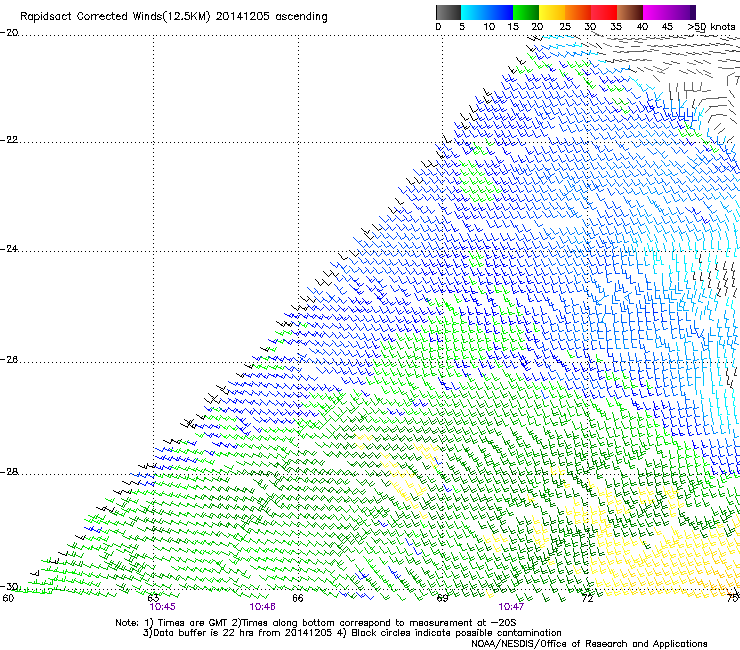Click the legend tick label '10'
This screenshot has height=650, width=740.
(x=489, y=27)
